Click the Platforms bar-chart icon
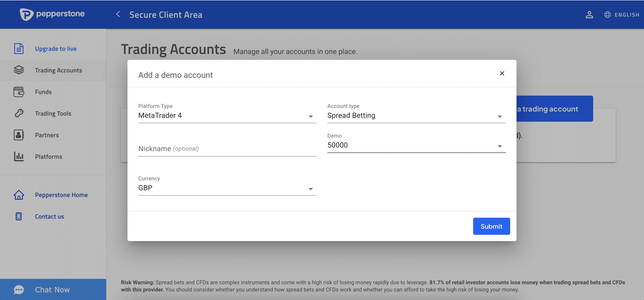The height and width of the screenshot is (300, 644). click(x=19, y=157)
